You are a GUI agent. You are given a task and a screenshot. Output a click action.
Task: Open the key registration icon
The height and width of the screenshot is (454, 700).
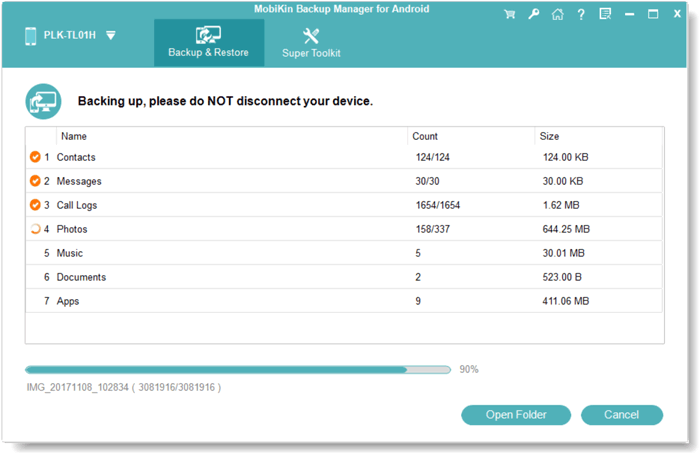(x=535, y=15)
